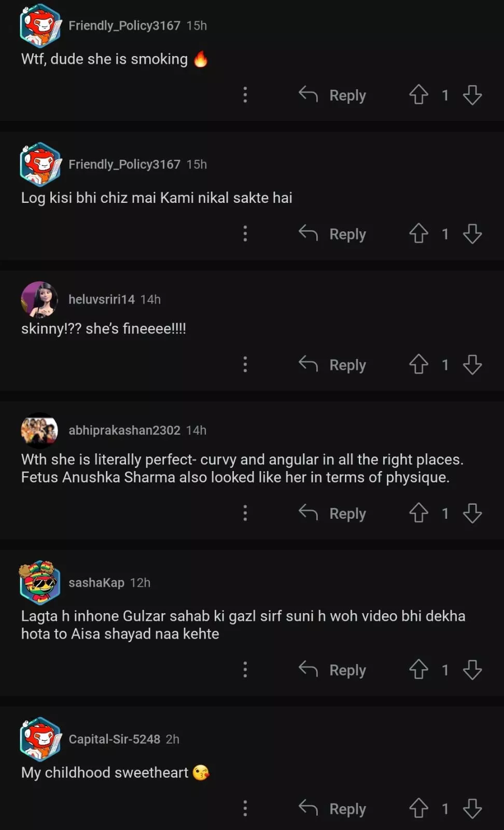Upvote sashaKap's Gulzar sahab comment
This screenshot has height=830, width=504.
pyautogui.click(x=418, y=670)
